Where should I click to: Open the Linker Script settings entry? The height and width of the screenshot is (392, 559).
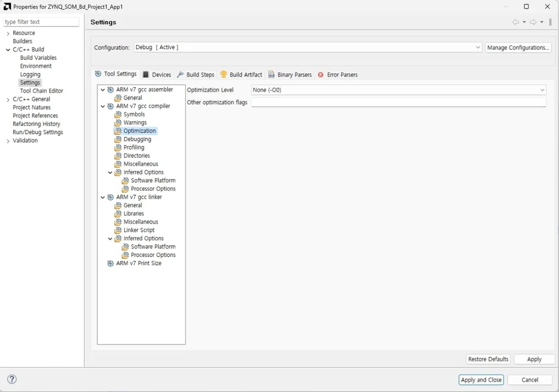click(139, 230)
